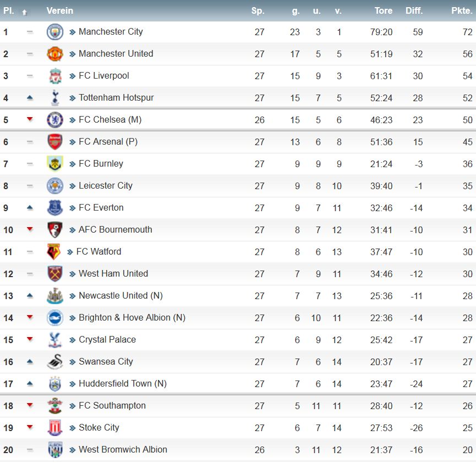Click the FC Liverpool crest icon
The width and height of the screenshot is (476, 463).
point(55,76)
